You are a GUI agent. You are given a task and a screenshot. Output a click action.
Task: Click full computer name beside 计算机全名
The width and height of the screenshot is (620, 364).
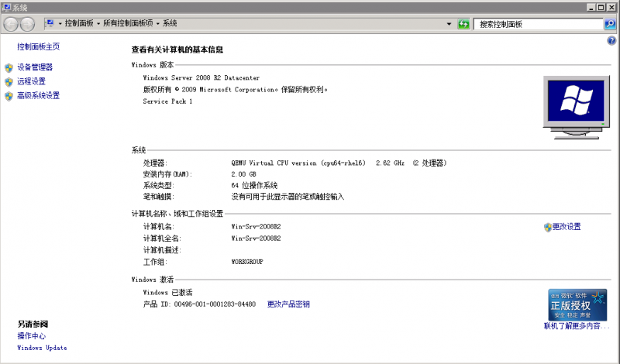(256, 239)
